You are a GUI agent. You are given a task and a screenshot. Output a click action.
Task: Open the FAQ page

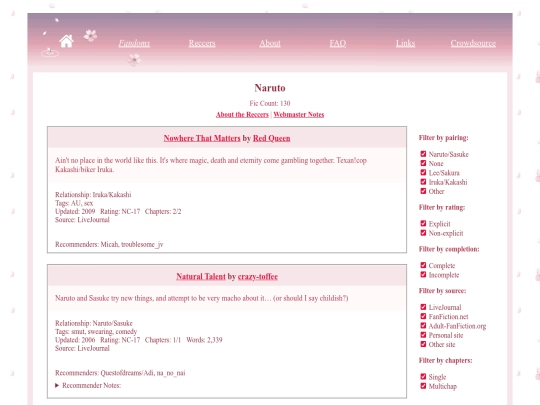click(338, 43)
